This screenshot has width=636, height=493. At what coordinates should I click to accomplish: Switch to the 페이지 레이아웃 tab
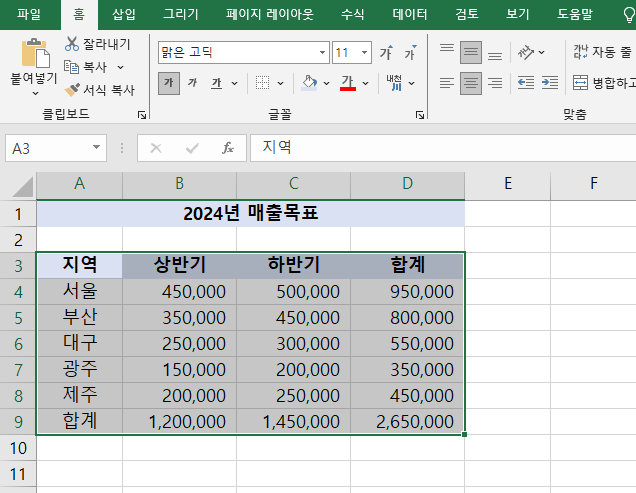(x=270, y=14)
